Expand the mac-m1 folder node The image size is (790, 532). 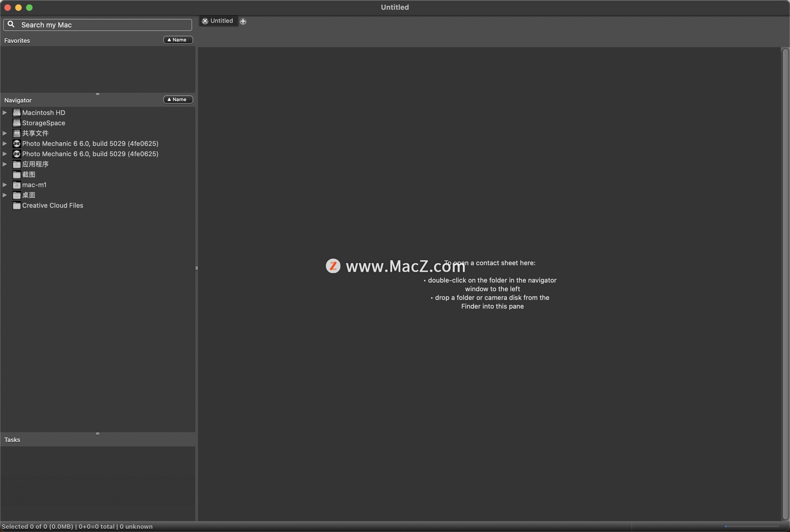tap(5, 185)
